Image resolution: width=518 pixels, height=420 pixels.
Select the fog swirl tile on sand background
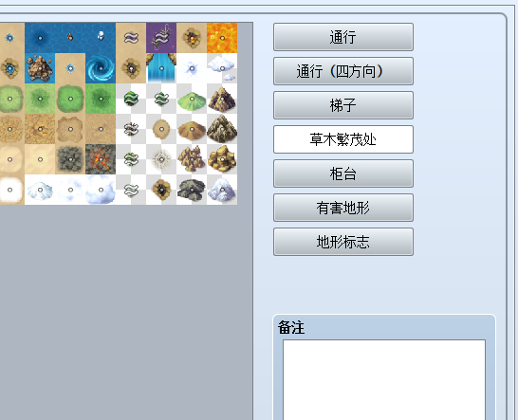(131, 38)
